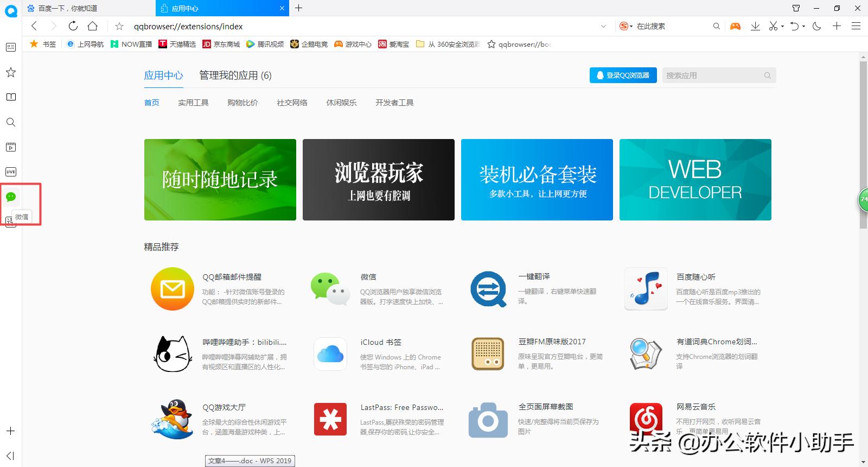
Task: Click the 登录QQ浏览器 button
Action: click(x=623, y=75)
